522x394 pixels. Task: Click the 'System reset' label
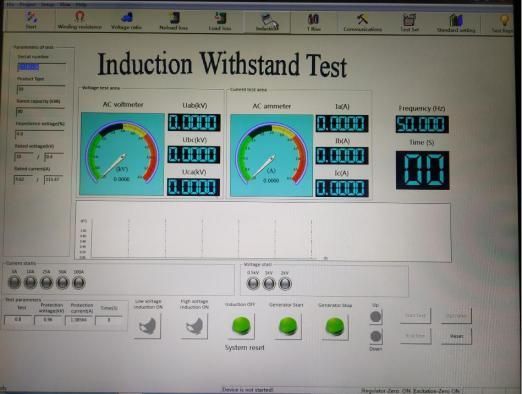coord(244,348)
